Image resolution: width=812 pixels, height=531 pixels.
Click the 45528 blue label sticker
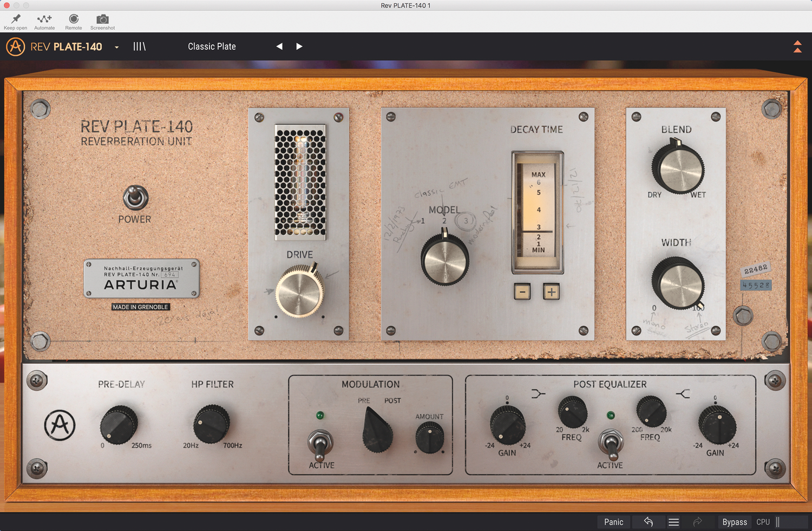click(x=756, y=285)
